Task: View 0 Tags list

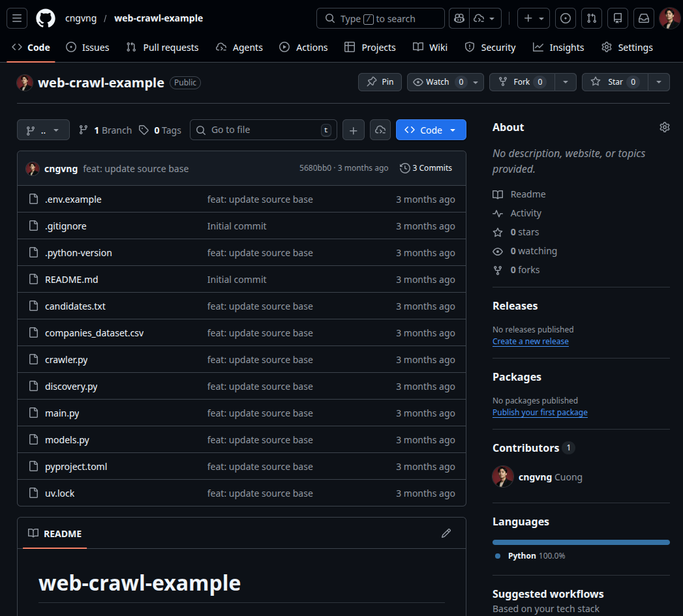Action: pos(160,130)
